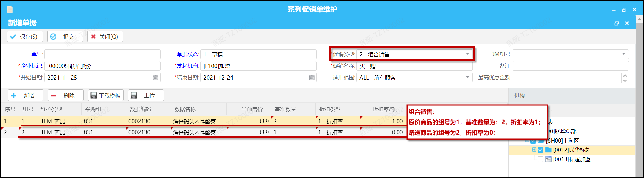Viewport: 644px width, 178px height.
Task: Click the floppy disk icon for 上传
Action: tap(134, 95)
